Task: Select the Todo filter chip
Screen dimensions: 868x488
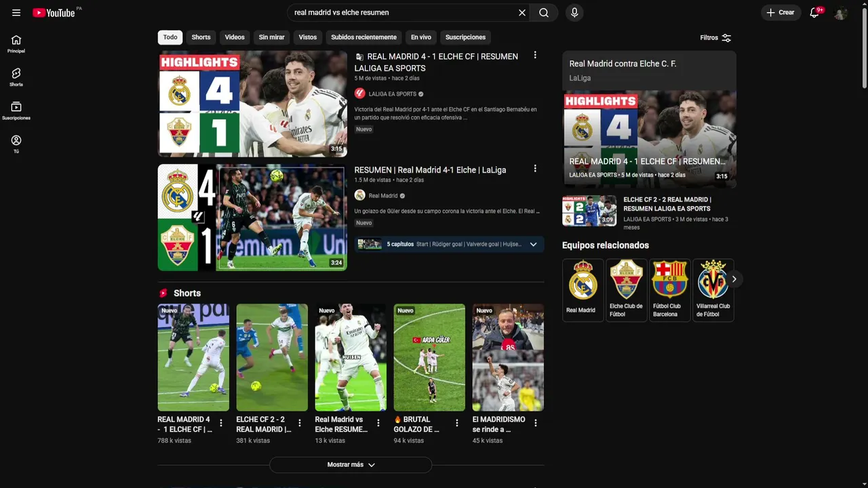Action: coord(170,37)
